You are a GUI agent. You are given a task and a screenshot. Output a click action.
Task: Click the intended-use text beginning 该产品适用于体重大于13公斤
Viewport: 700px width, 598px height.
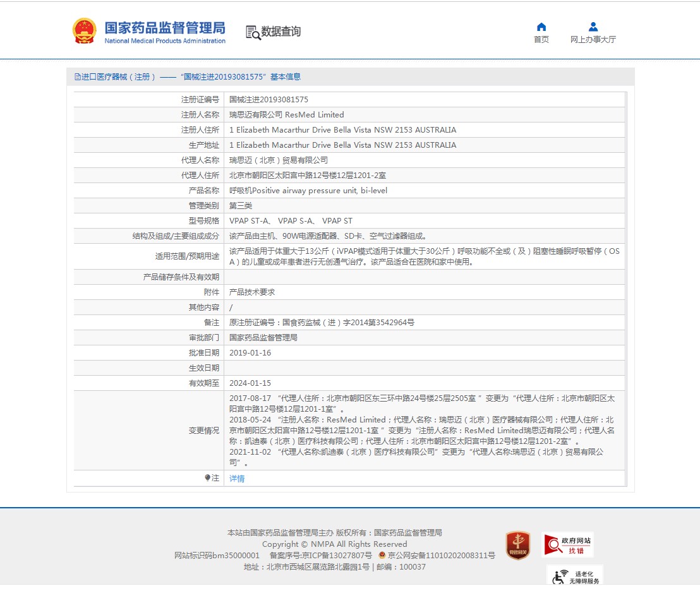pyautogui.click(x=424, y=256)
